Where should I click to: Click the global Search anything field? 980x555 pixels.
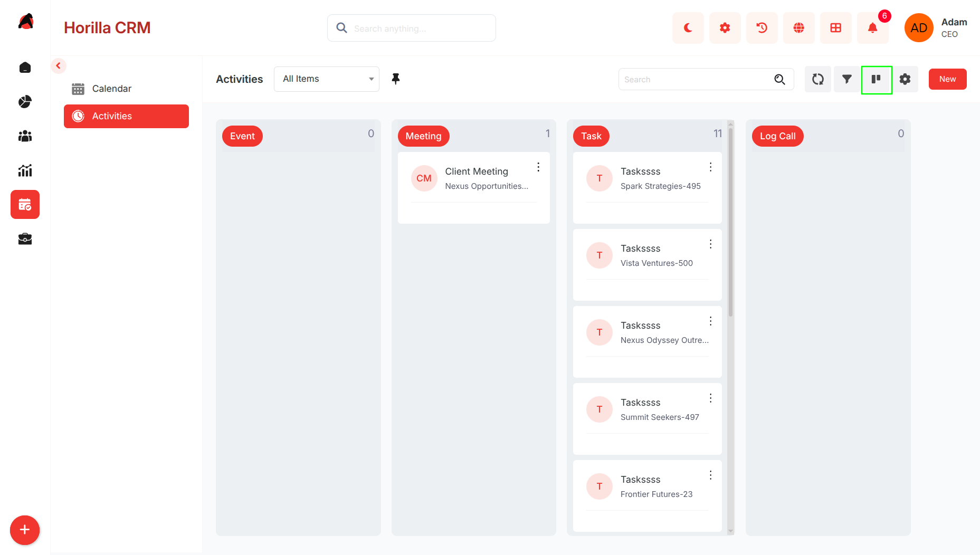pos(412,28)
